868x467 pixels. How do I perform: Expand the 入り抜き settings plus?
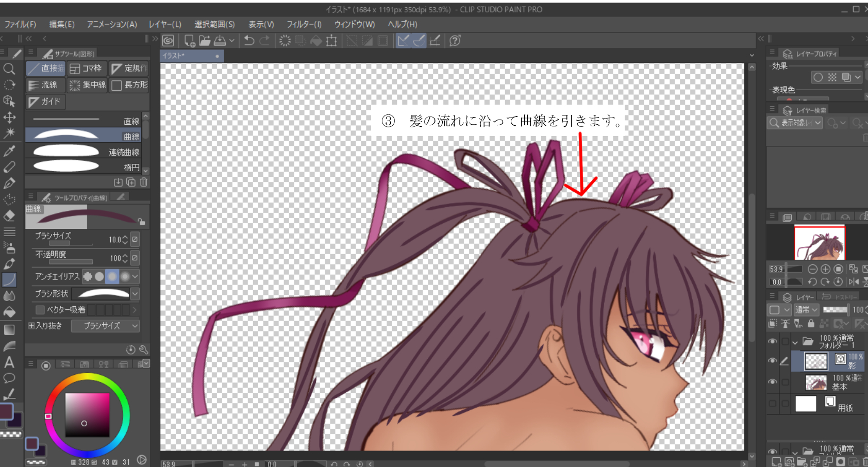point(31,326)
